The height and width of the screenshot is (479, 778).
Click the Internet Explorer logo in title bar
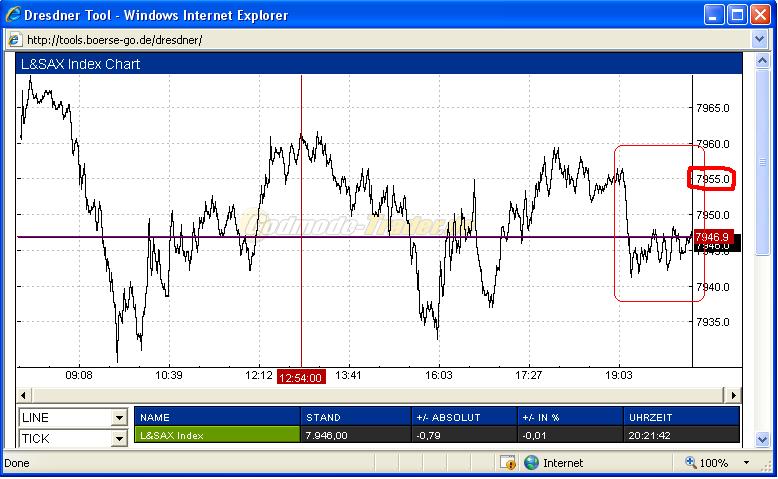[x=13, y=14]
